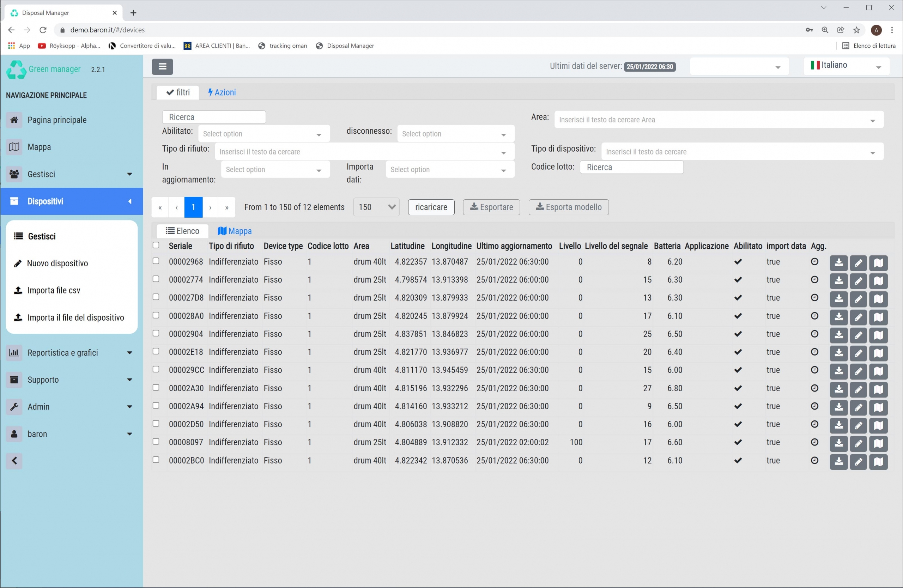Show device 00002BC0 on map icon

point(878,462)
